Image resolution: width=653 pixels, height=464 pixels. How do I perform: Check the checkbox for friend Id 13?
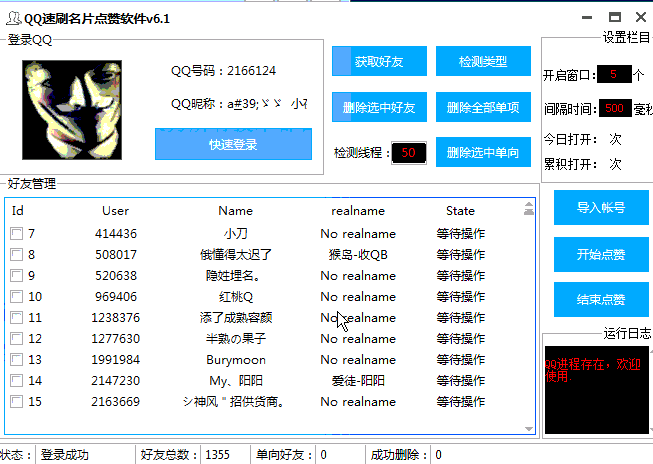pos(17,359)
